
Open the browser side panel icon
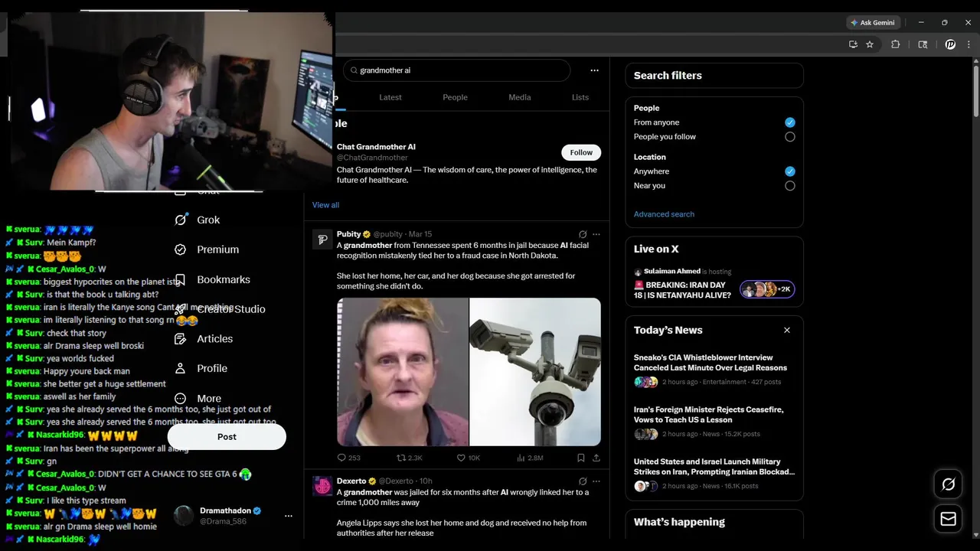click(923, 44)
